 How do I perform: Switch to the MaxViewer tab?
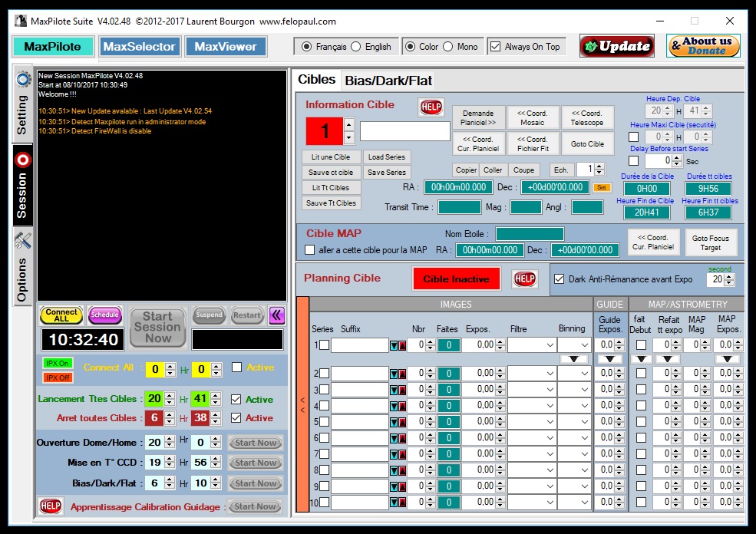(x=226, y=47)
